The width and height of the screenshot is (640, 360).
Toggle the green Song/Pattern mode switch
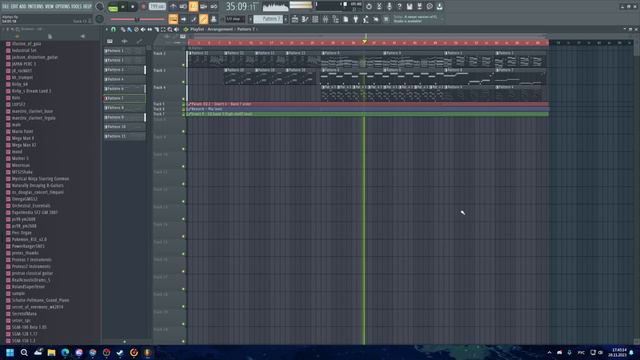point(113,7)
